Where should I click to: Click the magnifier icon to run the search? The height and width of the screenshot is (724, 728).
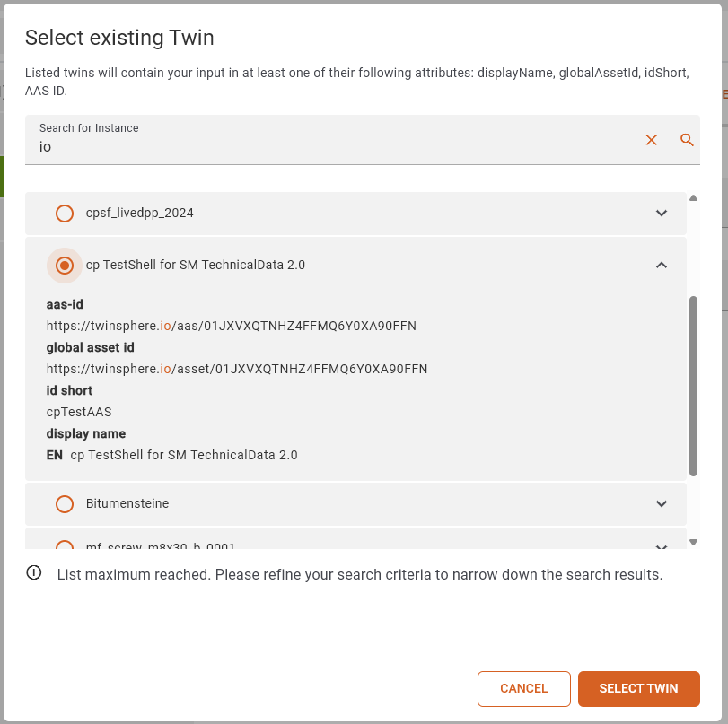pos(687,140)
